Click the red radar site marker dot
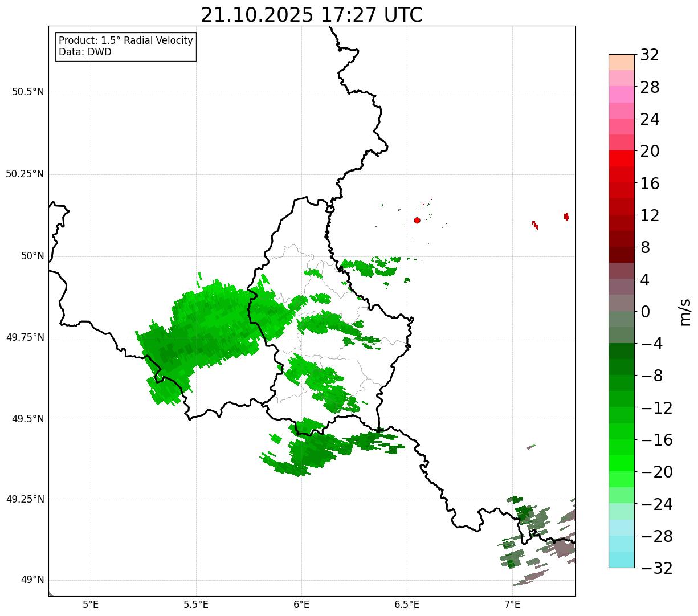 [x=417, y=220]
